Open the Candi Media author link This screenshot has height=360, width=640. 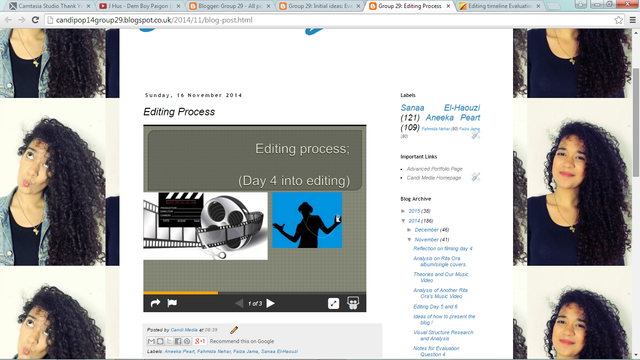pyautogui.click(x=184, y=330)
